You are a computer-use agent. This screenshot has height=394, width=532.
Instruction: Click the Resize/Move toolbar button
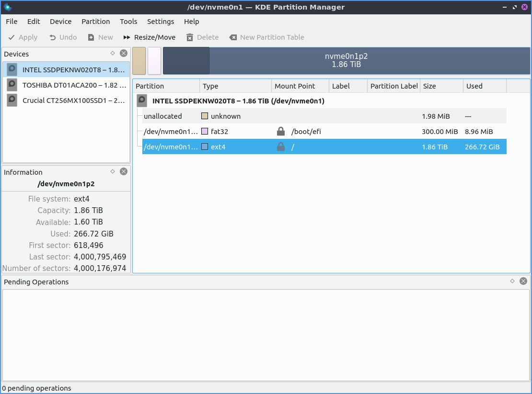[149, 37]
